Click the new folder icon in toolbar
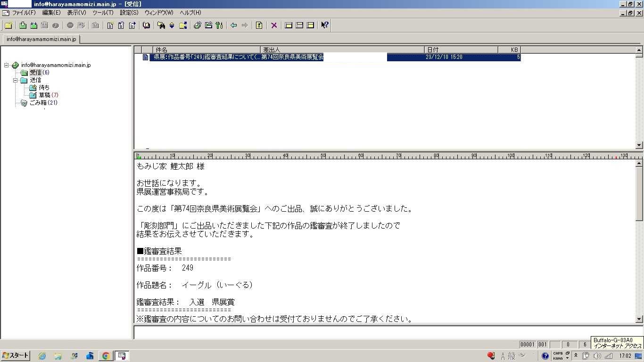Screen dimensions: 644x362 [8, 25]
